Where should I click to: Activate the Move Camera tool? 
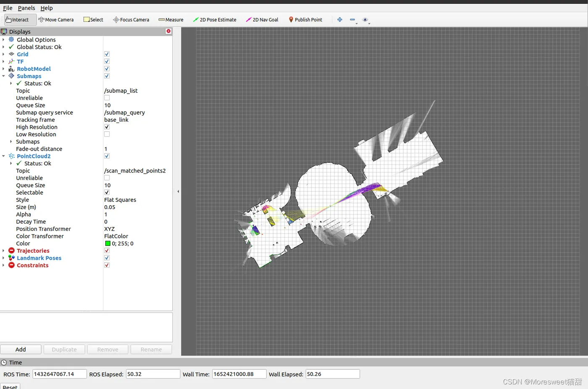coord(56,20)
